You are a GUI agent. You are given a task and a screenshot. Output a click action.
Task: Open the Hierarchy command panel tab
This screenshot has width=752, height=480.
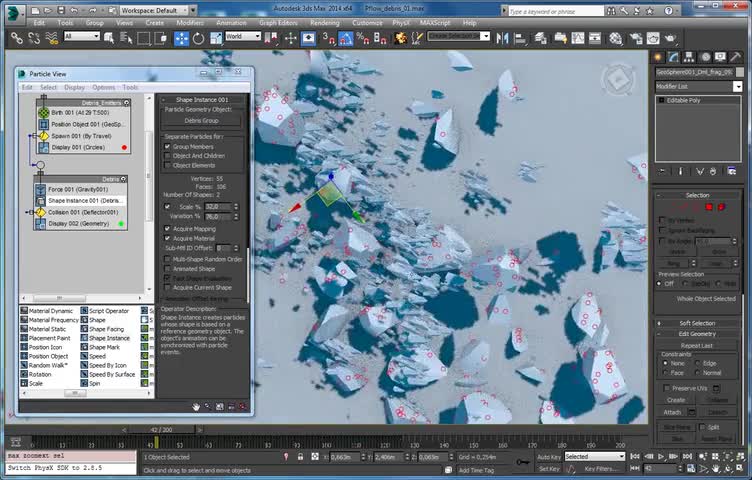[x=689, y=57]
